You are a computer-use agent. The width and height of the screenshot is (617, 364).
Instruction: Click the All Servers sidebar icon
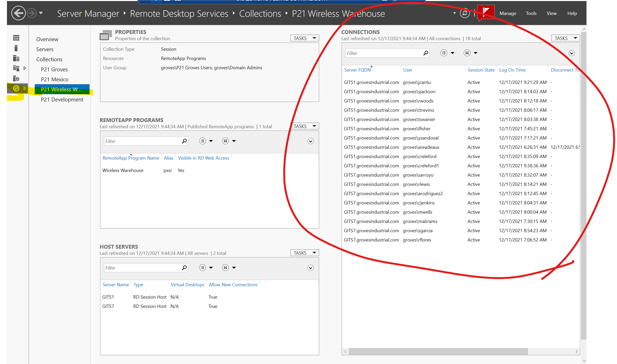click(x=16, y=58)
